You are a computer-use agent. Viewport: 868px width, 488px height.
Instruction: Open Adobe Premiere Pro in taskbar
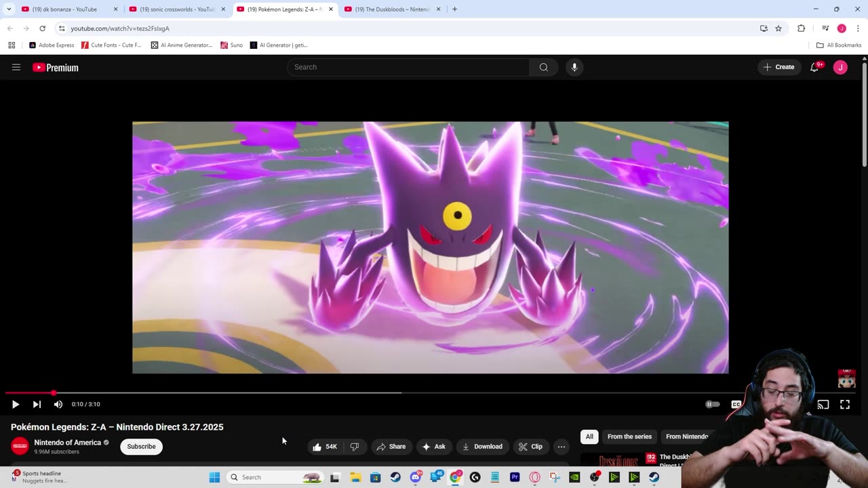(515, 477)
